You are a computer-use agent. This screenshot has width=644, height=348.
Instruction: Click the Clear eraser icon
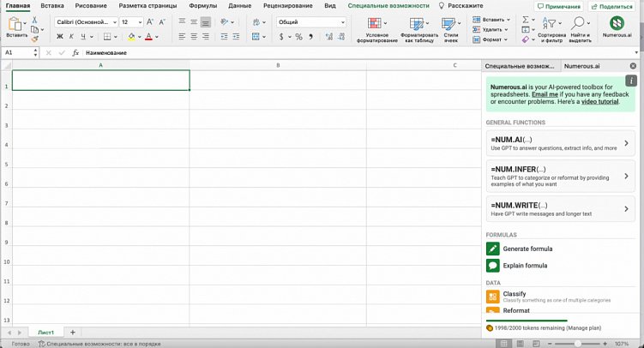click(526, 39)
